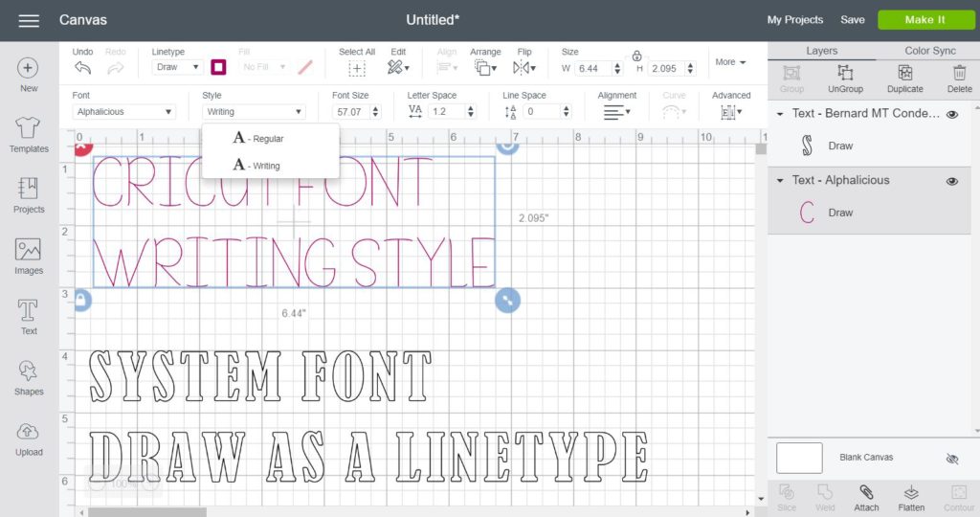
Task: Switch to the Layers tab
Action: coord(821,51)
